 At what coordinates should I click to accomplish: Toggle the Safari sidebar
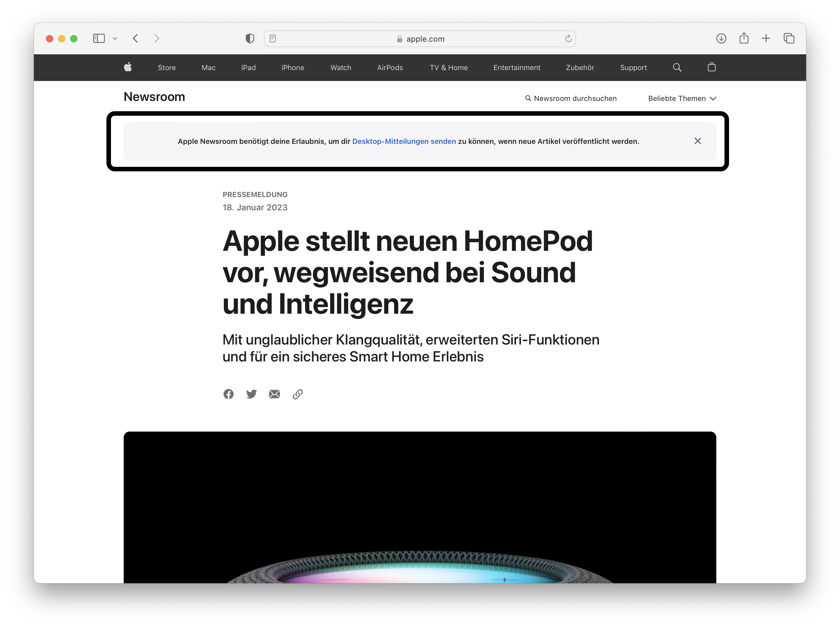99,38
